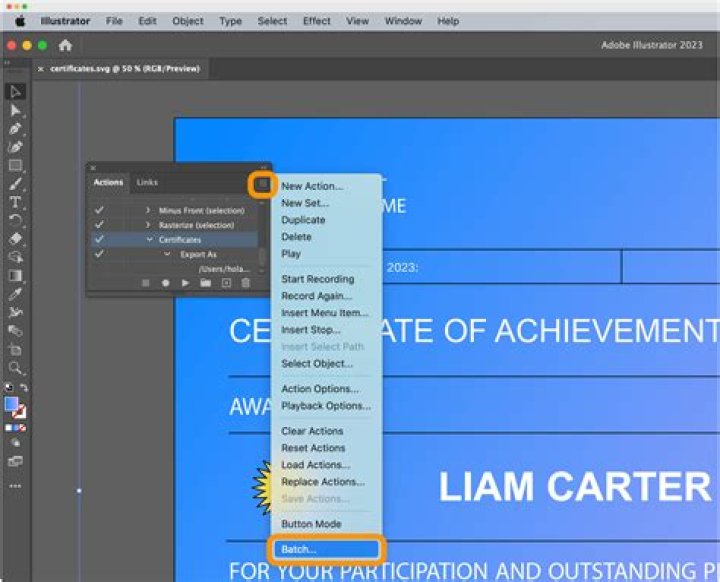Collapse the Certificates action set

point(149,240)
